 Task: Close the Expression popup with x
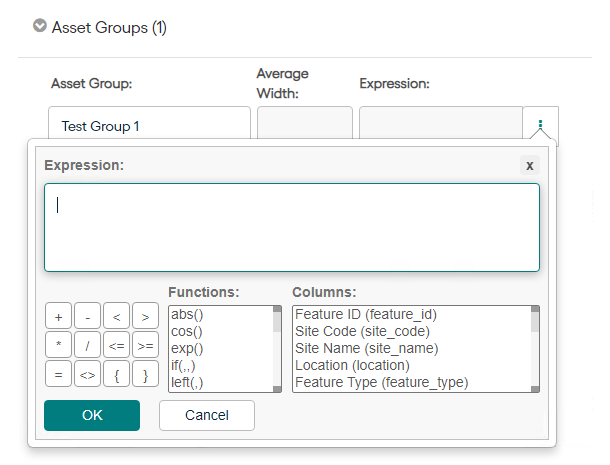point(530,165)
